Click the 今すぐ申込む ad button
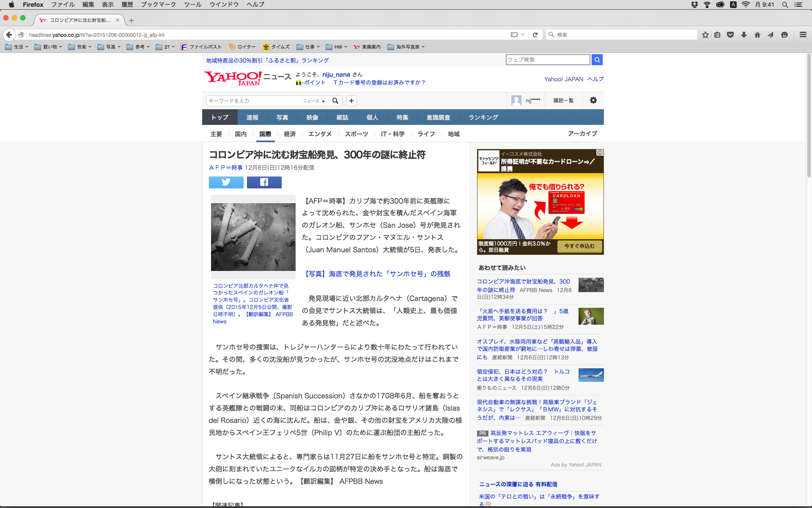Screen dimensions: 812x508 [x=579, y=246]
